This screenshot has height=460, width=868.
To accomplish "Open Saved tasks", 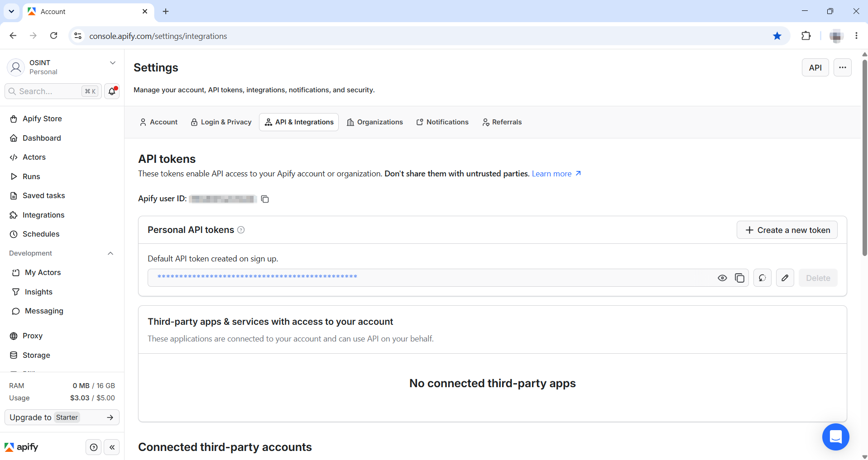I will [x=62, y=195].
